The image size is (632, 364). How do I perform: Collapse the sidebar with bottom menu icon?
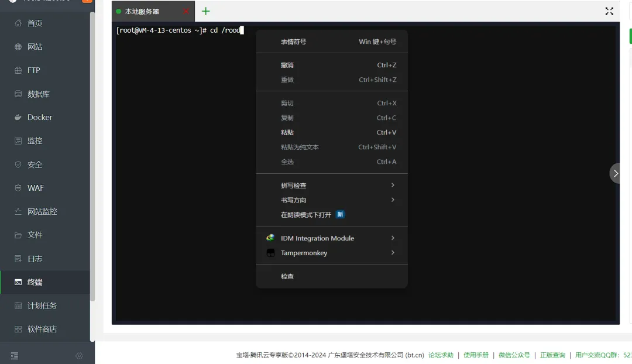click(15, 356)
